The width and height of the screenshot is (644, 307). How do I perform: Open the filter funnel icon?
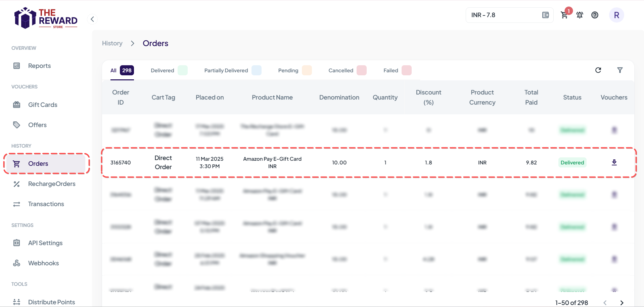620,70
